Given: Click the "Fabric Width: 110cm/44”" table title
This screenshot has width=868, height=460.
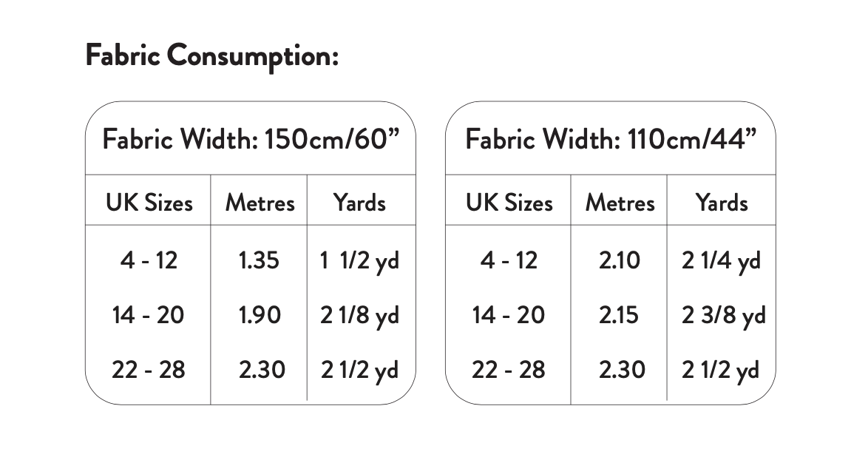Looking at the screenshot, I should (x=611, y=139).
